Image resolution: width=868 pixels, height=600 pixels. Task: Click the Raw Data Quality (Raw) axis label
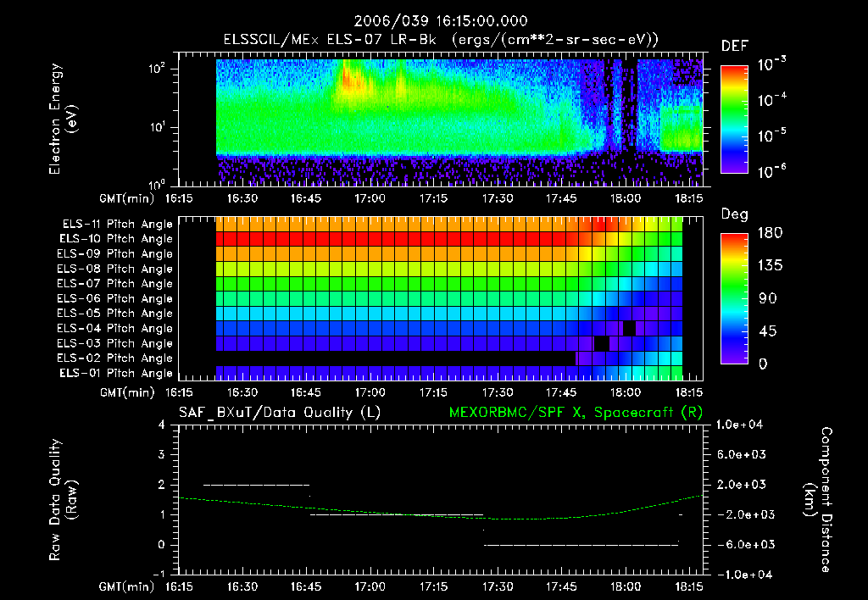[x=63, y=500]
